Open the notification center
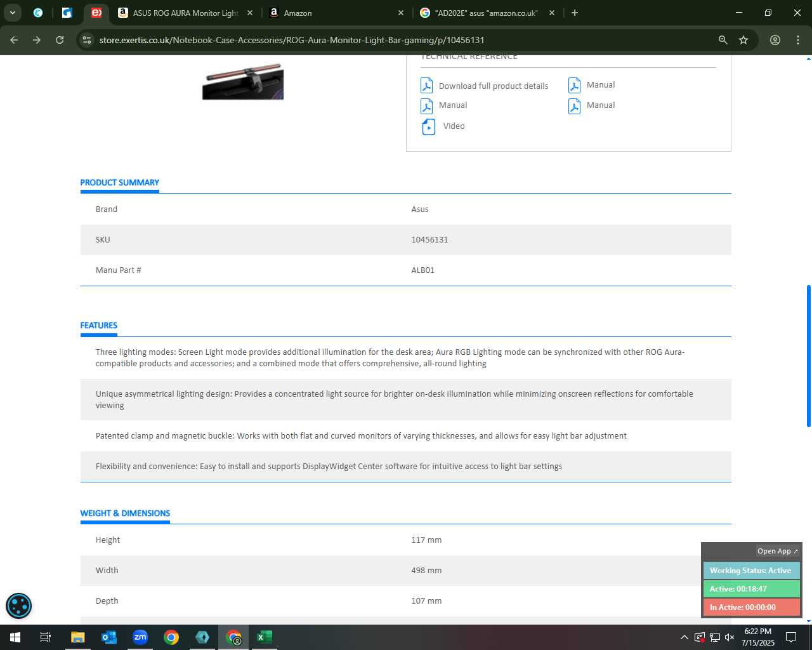Screen dimensions: 812x650 tap(791, 637)
